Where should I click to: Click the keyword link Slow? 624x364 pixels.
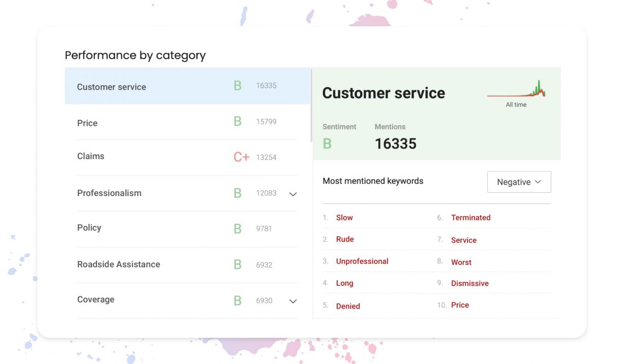tap(345, 217)
